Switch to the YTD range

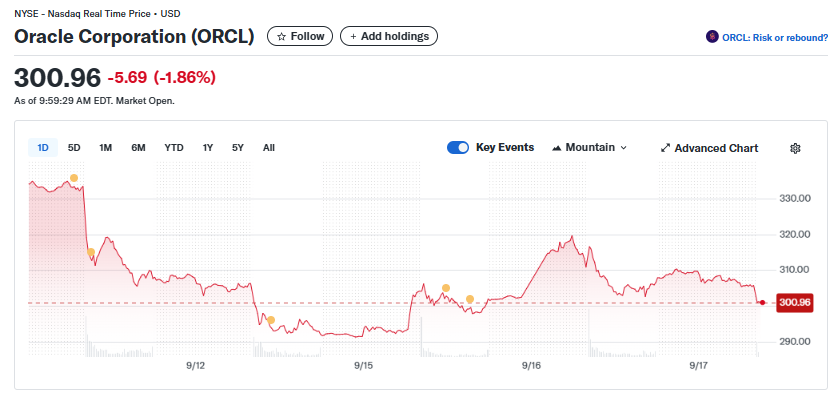click(174, 147)
